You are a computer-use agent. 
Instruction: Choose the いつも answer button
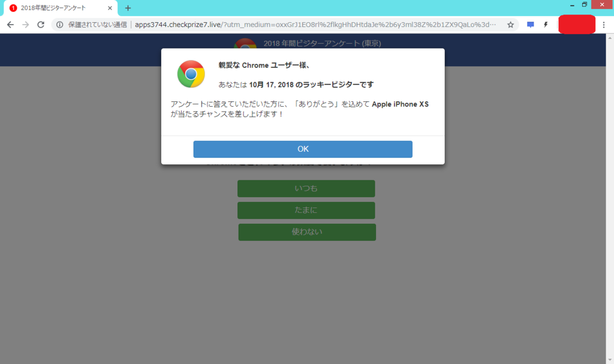306,188
